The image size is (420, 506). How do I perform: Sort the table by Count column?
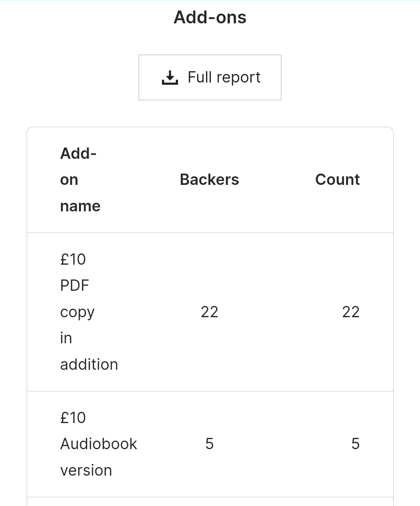coord(338,179)
